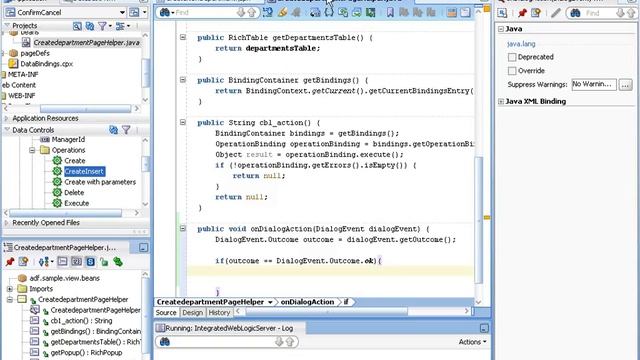This screenshot has height=360, width=640.
Task: Collapse the Operations folder node
Action: tap(32, 150)
